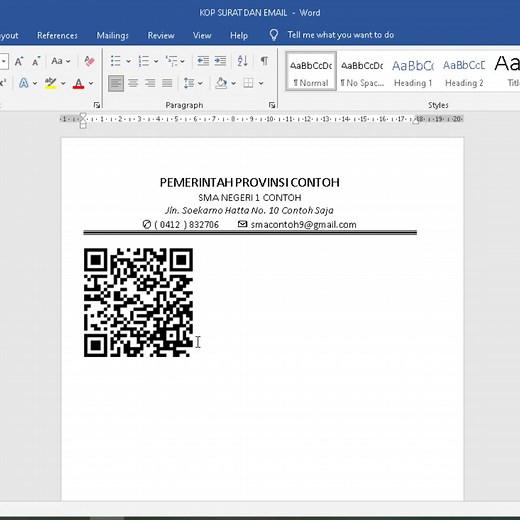The width and height of the screenshot is (520, 520).
Task: Click the phone symbol in letterhead
Action: (147, 224)
